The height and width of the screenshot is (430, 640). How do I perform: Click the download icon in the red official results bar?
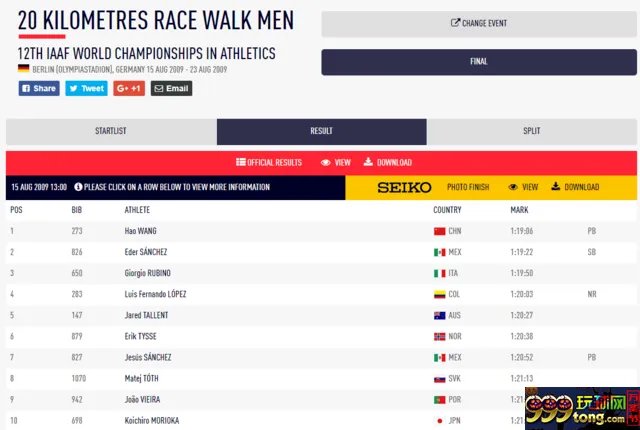click(368, 162)
